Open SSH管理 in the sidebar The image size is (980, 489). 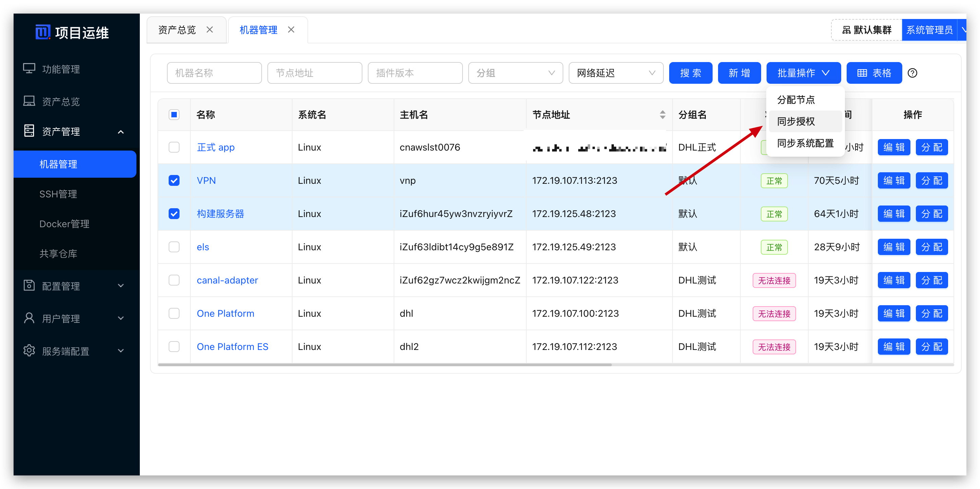pos(58,194)
